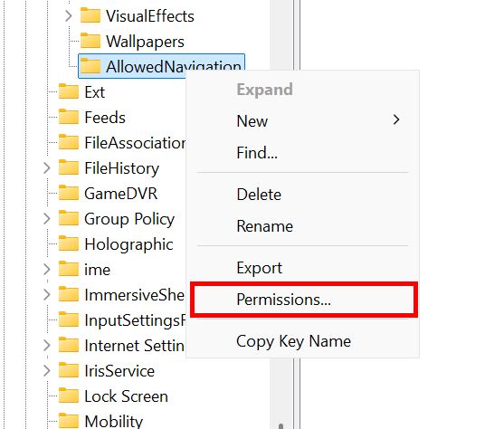The width and height of the screenshot is (504, 429).
Task: Select the Mobility key label
Action: tap(113, 422)
